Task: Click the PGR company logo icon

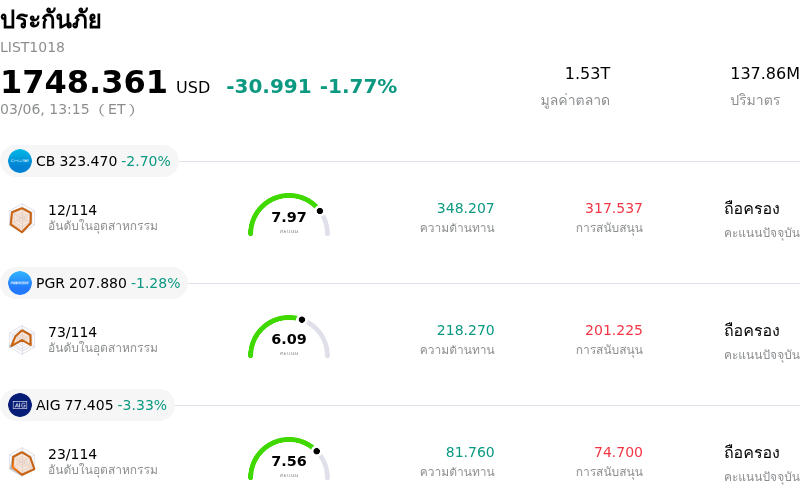Action: tap(20, 283)
